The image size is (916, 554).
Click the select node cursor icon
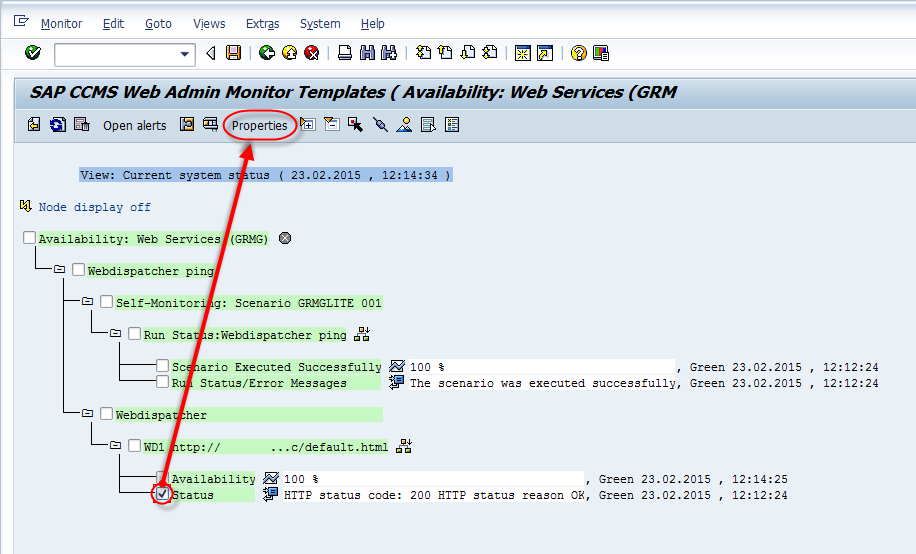tap(355, 124)
